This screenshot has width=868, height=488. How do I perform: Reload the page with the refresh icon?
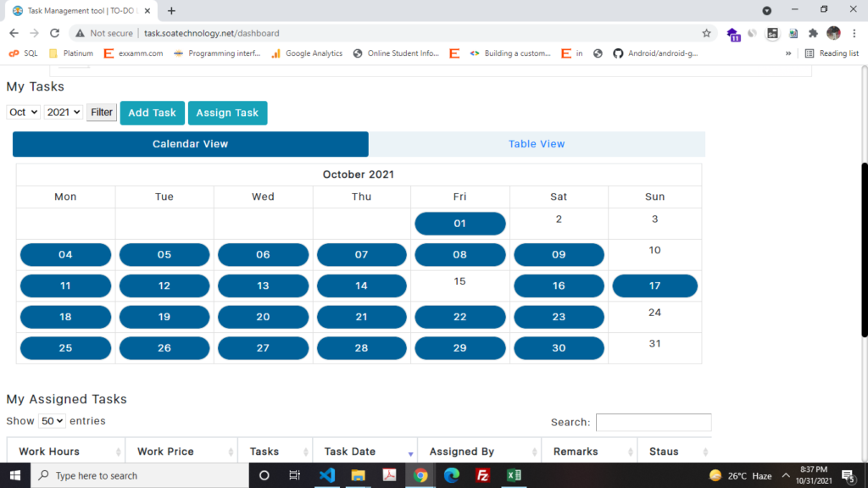[55, 33]
